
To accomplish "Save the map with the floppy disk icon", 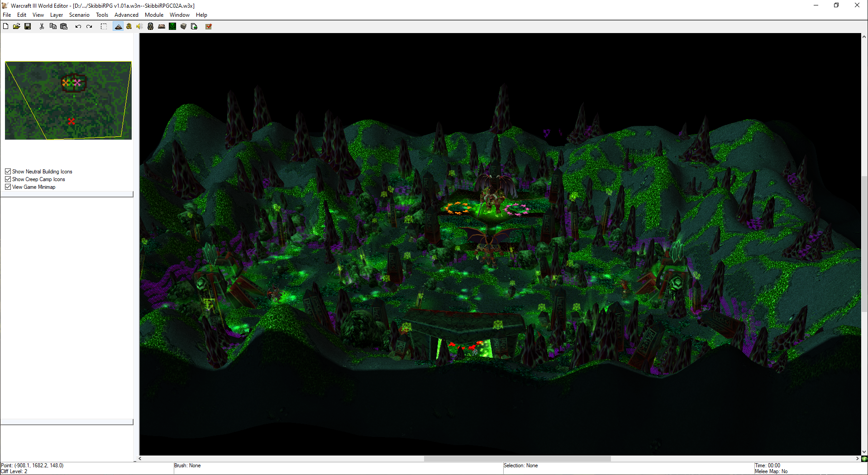I will tap(28, 26).
